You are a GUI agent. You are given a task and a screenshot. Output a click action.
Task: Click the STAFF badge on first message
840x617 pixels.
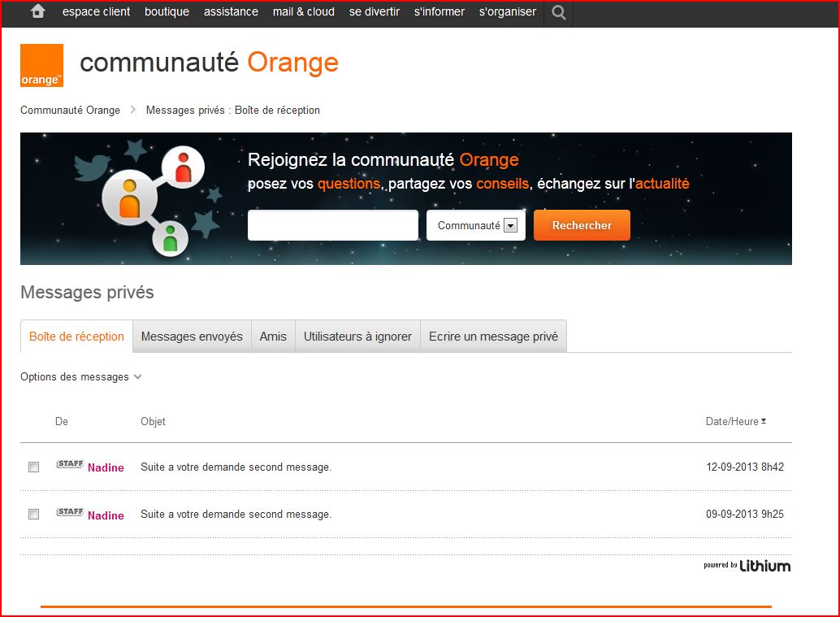click(x=70, y=465)
